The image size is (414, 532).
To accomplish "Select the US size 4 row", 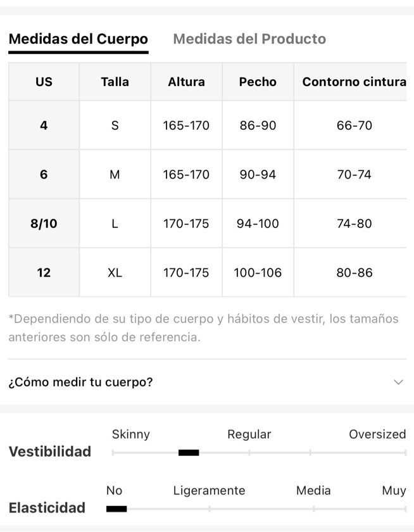I will click(x=208, y=125).
